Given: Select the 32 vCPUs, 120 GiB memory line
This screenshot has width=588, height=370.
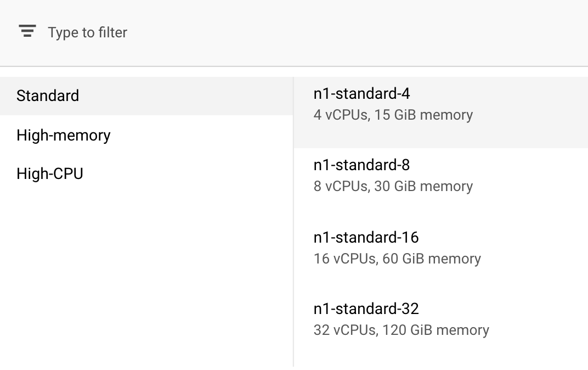Looking at the screenshot, I should tap(401, 329).
